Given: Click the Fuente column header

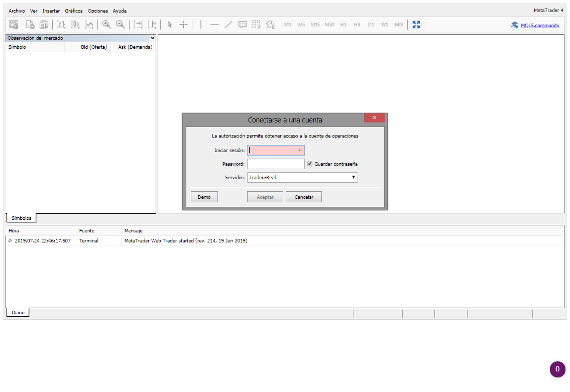Looking at the screenshot, I should 98,231.
